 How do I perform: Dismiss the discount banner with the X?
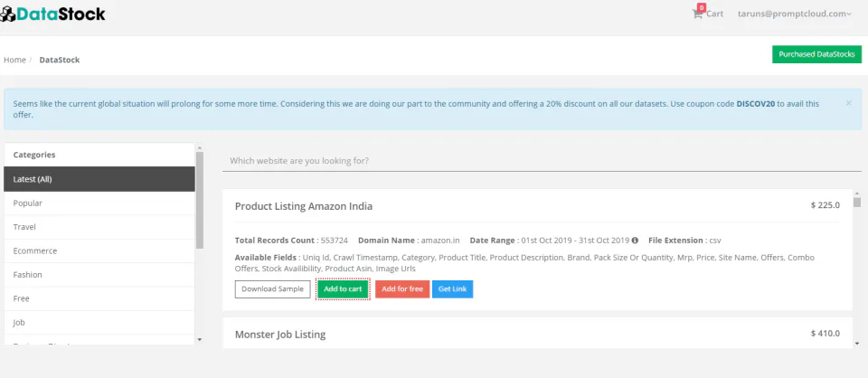pyautogui.click(x=849, y=103)
